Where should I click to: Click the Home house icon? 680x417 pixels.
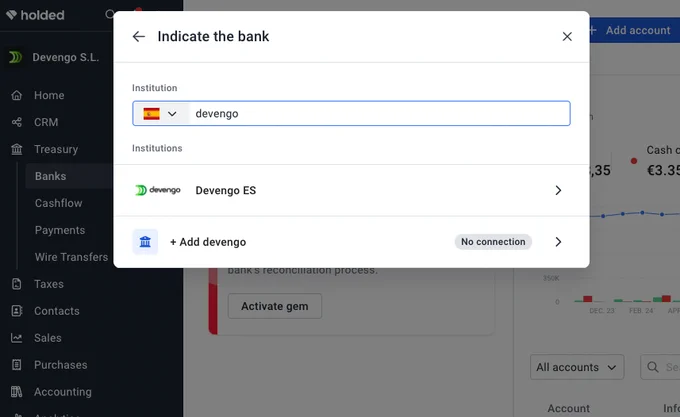click(x=16, y=95)
